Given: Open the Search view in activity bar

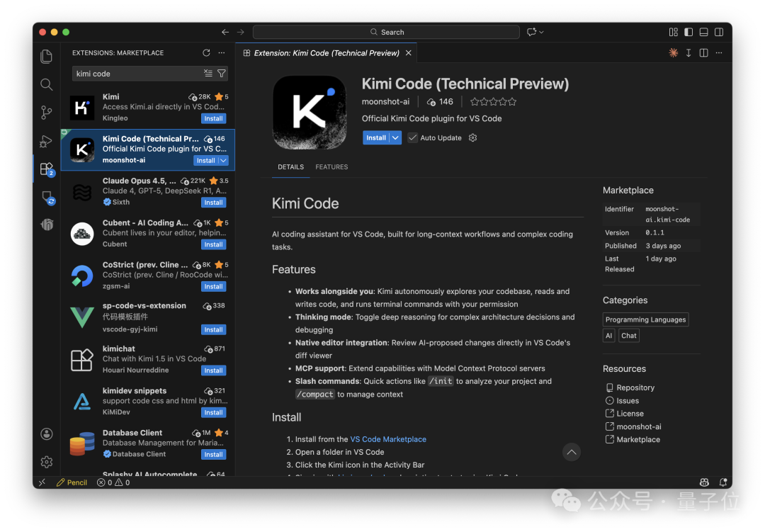Looking at the screenshot, I should point(46,84).
